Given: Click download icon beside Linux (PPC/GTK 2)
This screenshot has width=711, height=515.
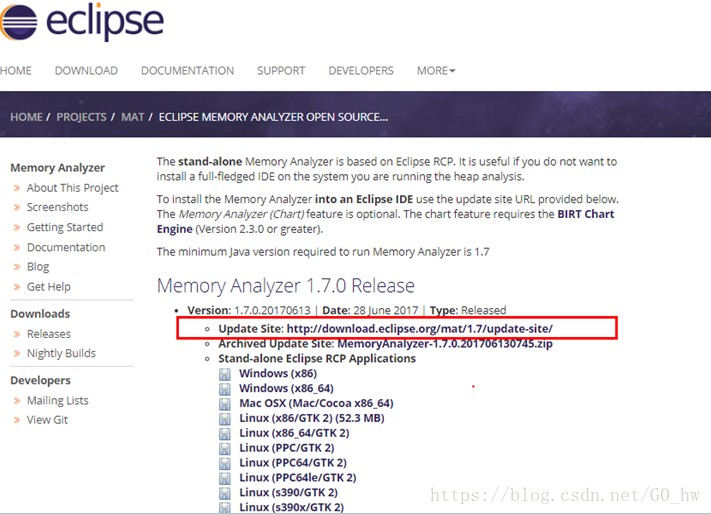Looking at the screenshot, I should [224, 449].
